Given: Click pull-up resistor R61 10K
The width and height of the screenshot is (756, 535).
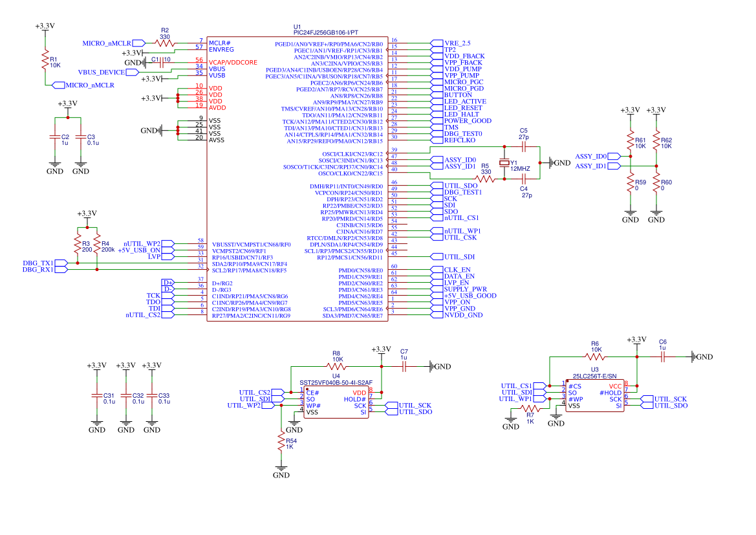Looking at the screenshot, I should (630, 141).
